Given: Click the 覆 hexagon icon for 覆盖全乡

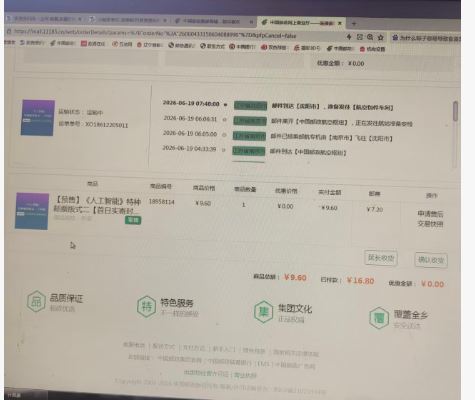Looking at the screenshot, I should (x=379, y=318).
